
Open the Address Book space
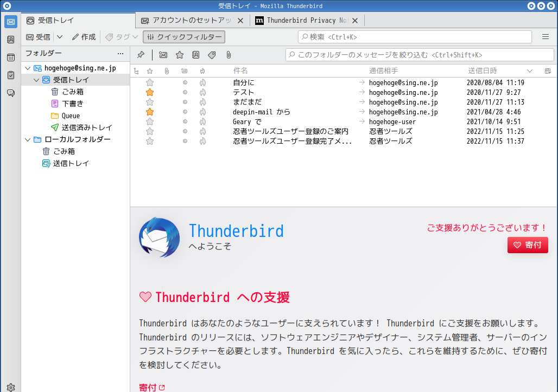[11, 40]
